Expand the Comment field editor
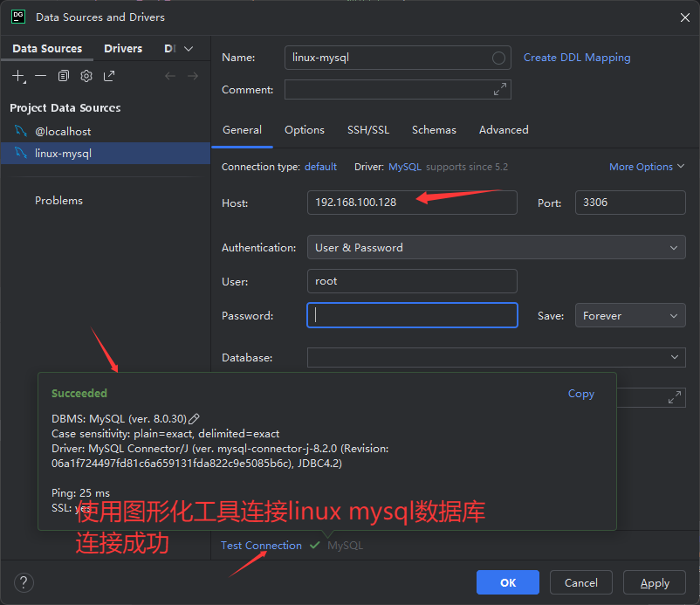700x605 pixels. (499, 89)
